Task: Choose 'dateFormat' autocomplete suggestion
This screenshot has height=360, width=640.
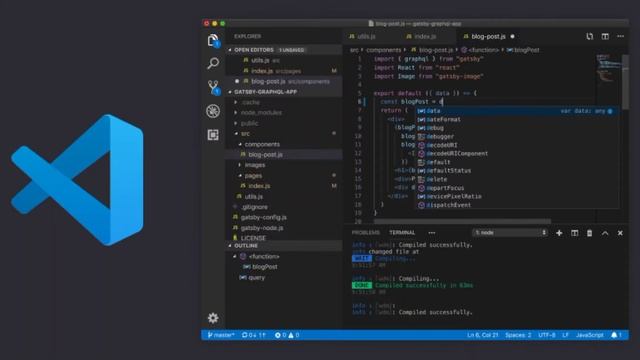Action: (517, 119)
